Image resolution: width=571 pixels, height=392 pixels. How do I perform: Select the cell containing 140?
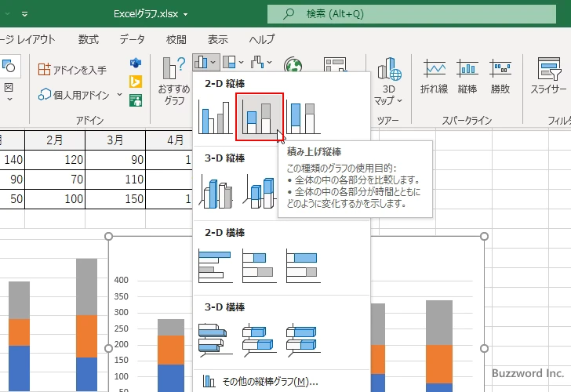pos(12,160)
